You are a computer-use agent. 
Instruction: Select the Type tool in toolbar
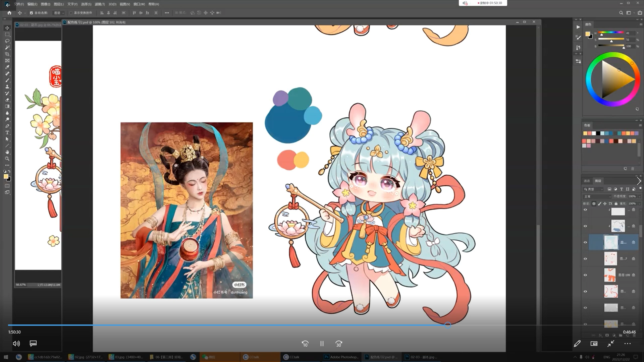point(7,133)
